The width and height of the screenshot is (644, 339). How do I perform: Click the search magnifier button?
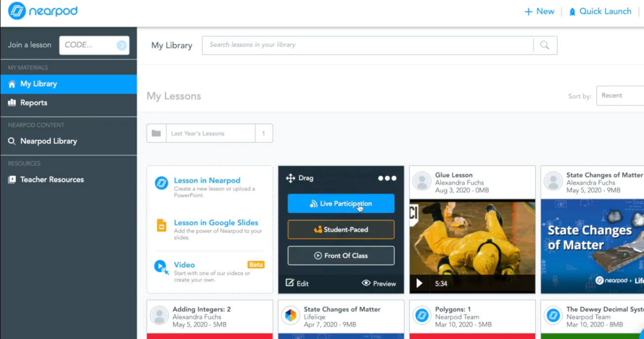545,45
